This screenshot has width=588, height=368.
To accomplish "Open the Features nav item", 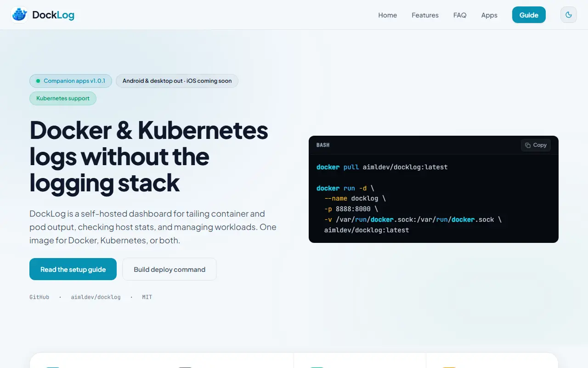I will [425, 15].
